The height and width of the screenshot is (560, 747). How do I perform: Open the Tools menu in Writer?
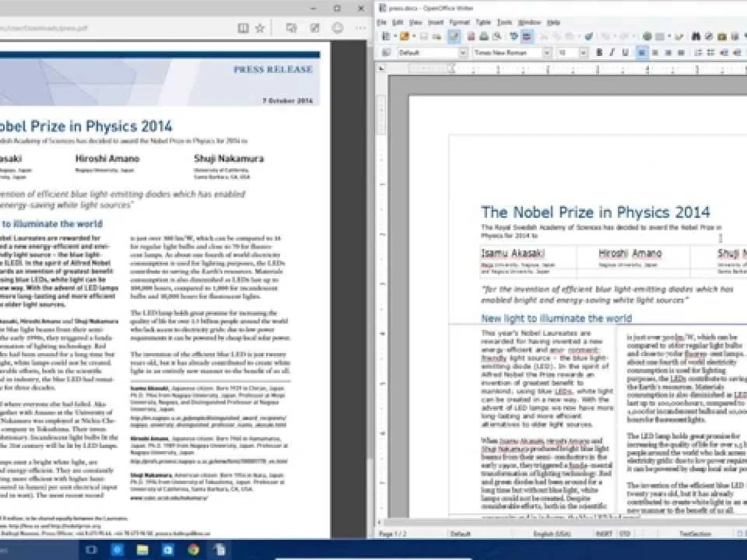pyautogui.click(x=504, y=22)
